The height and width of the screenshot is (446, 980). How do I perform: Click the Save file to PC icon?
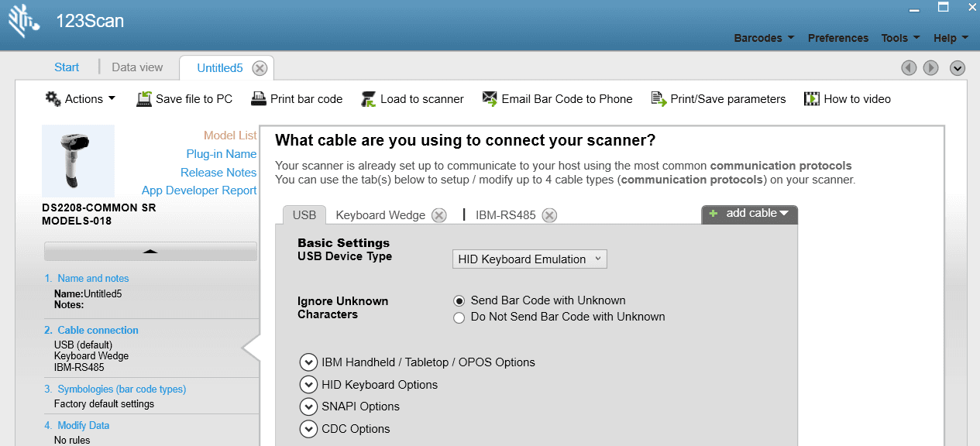(x=144, y=99)
